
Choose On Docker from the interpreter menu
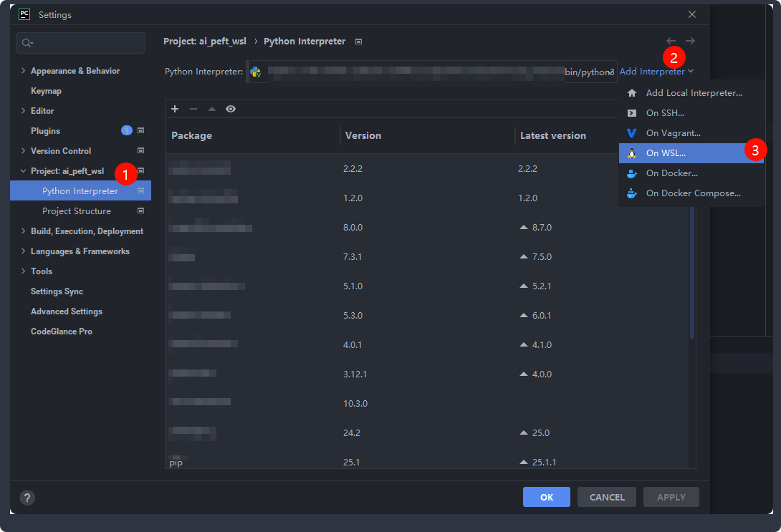(691, 173)
